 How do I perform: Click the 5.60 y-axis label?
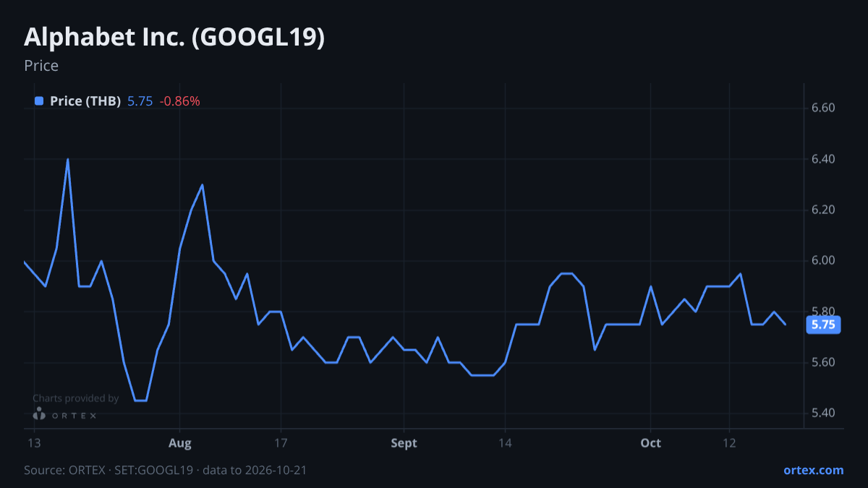(823, 362)
